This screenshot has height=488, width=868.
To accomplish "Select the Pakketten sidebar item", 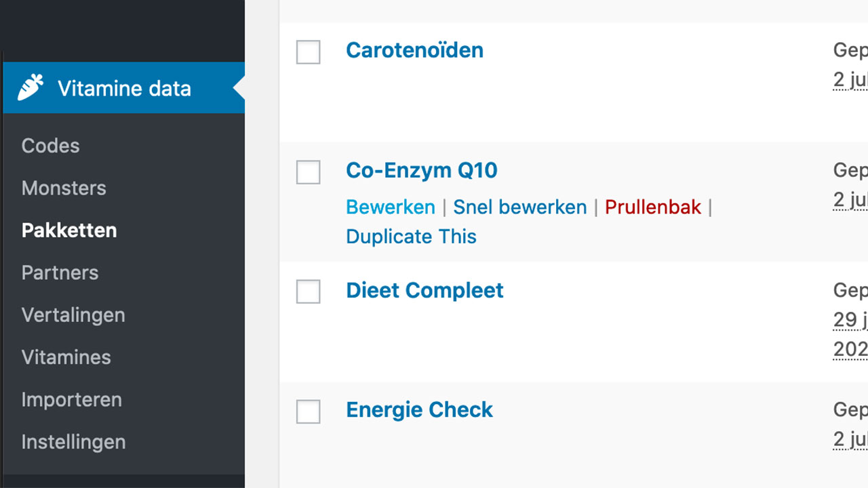I will (69, 230).
